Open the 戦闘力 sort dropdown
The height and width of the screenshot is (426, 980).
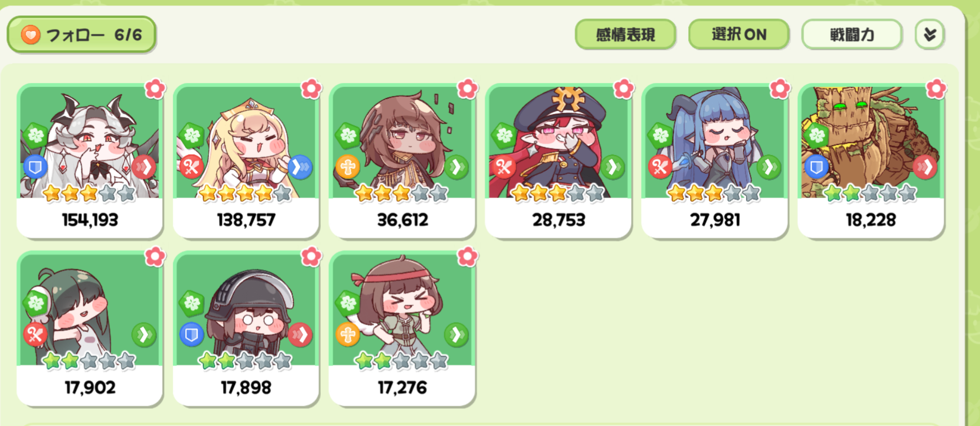pyautogui.click(x=852, y=35)
